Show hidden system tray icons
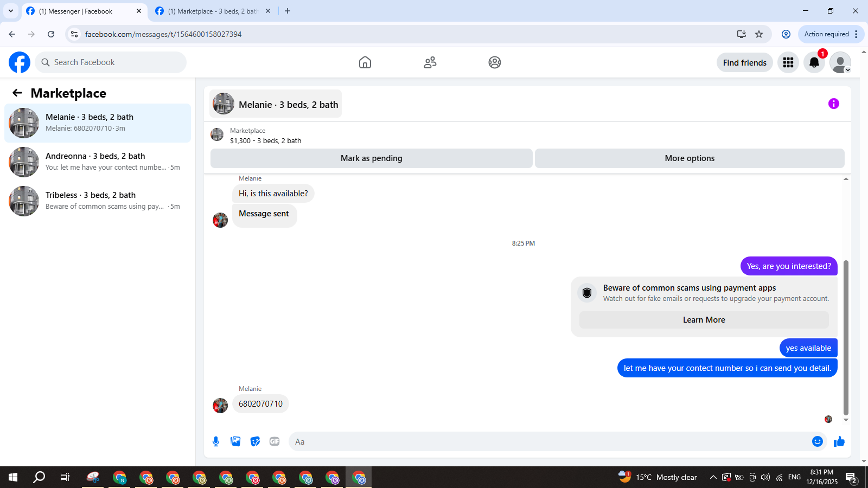 pos(713,477)
